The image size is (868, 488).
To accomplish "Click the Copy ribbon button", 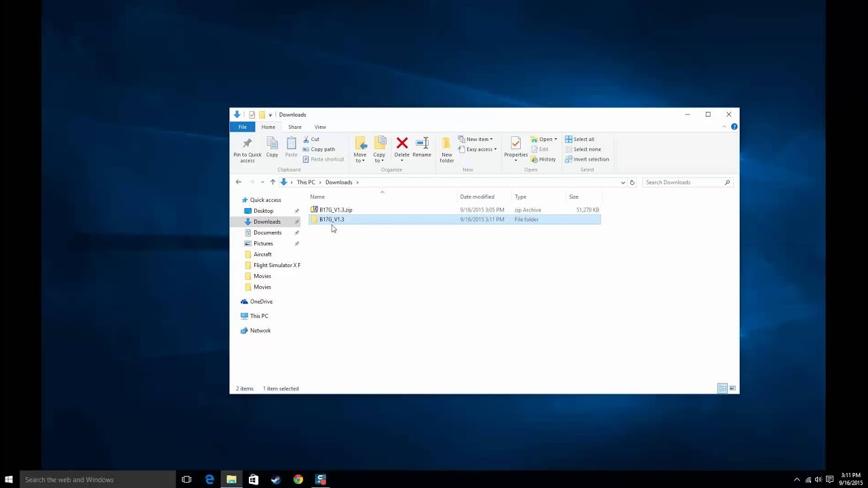I will click(272, 148).
